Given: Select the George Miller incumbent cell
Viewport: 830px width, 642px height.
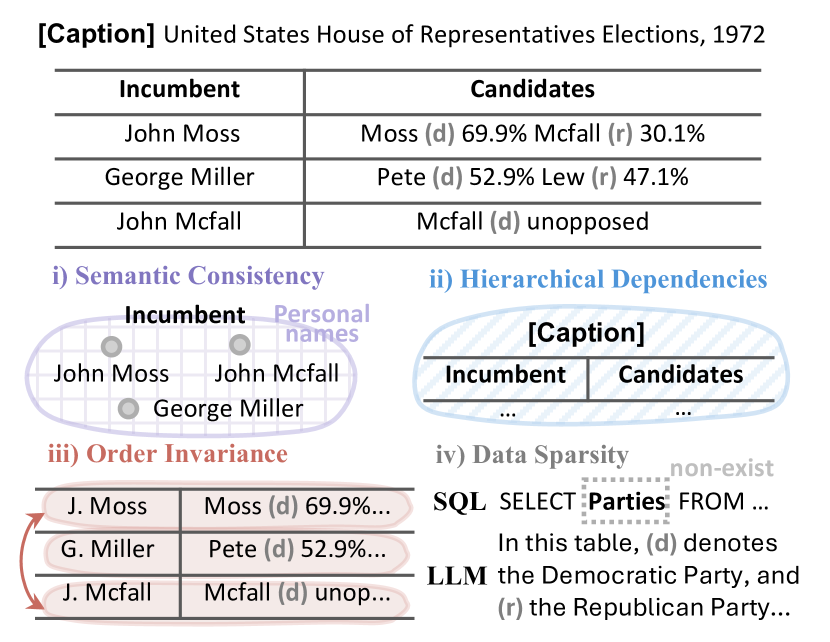Looking at the screenshot, I should pyautogui.click(x=179, y=177).
